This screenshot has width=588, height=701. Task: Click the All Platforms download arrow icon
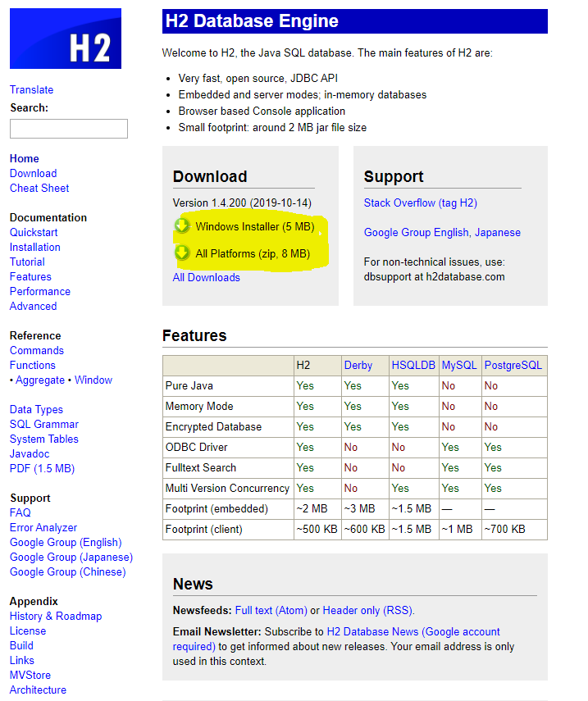point(182,253)
